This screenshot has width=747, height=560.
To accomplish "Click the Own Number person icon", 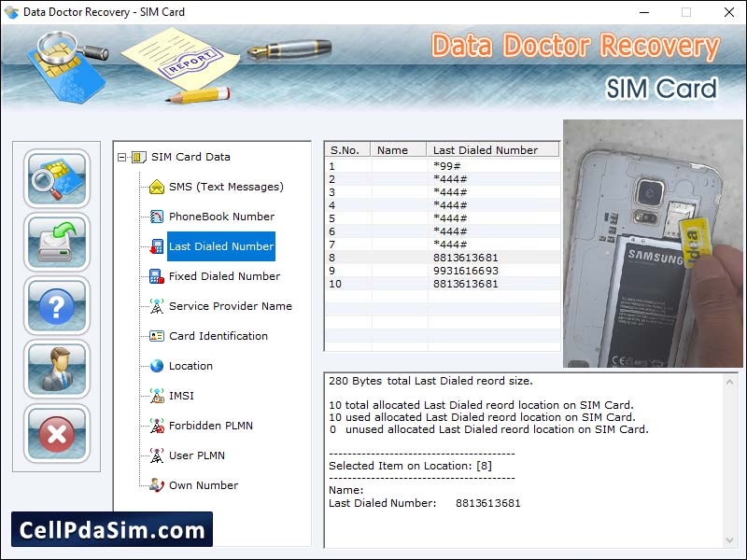I will [157, 485].
